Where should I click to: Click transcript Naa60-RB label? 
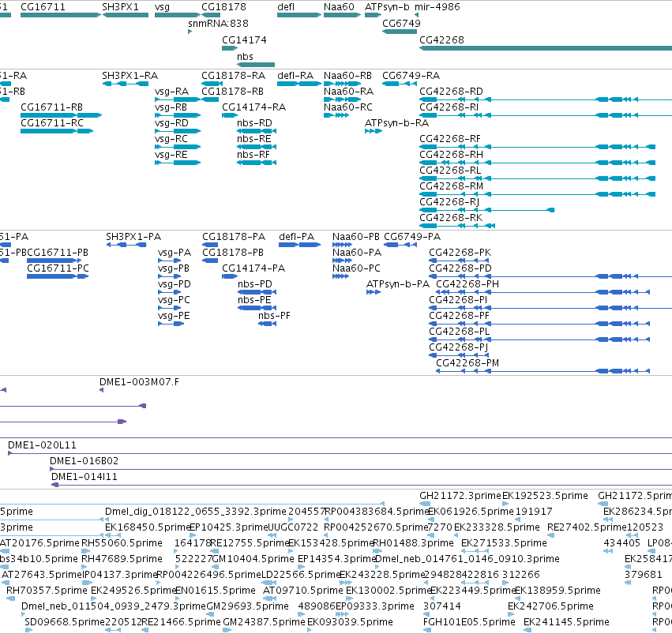click(x=347, y=75)
